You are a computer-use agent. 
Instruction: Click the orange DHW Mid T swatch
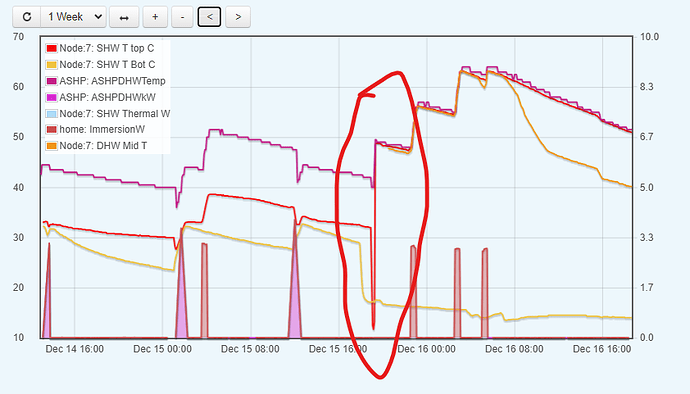tap(51, 146)
